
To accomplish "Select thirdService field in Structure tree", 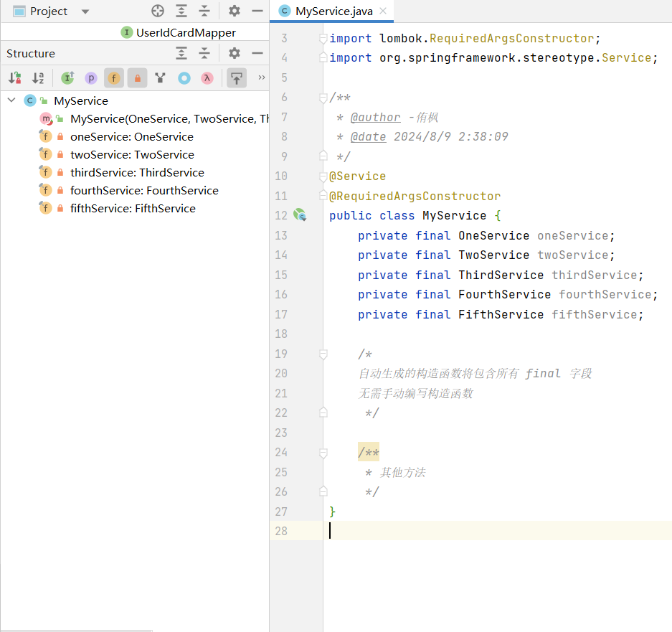I will (136, 172).
